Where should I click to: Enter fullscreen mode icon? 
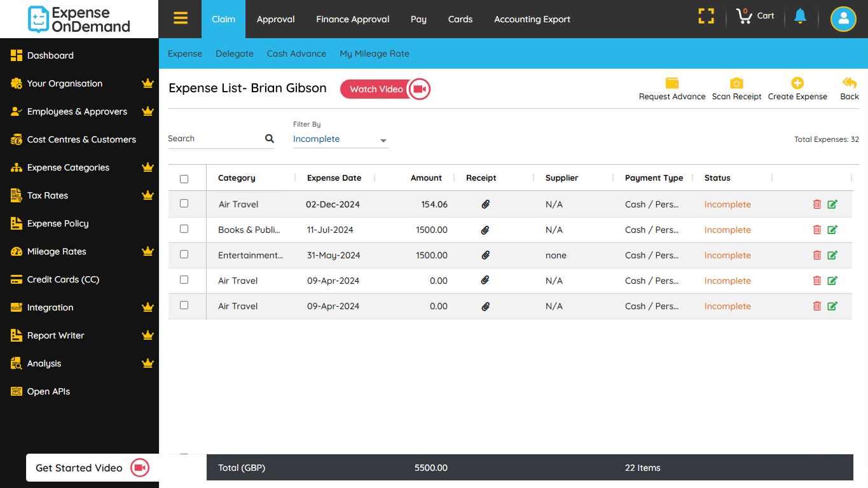[x=706, y=17]
